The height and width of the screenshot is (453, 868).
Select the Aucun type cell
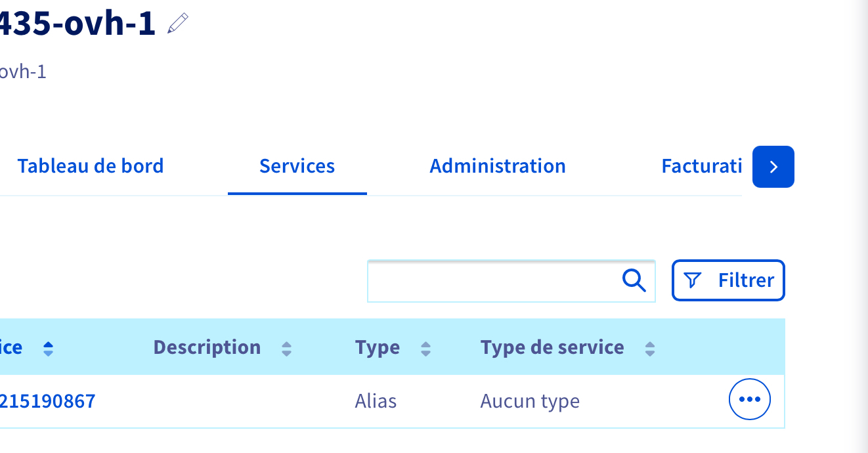coord(529,400)
